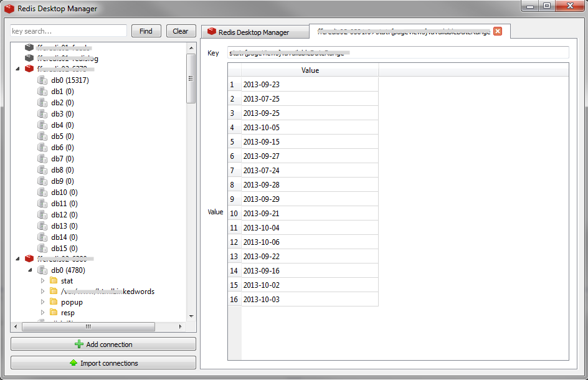
Task: Select the value 2013-07-24
Action: [x=310, y=170]
